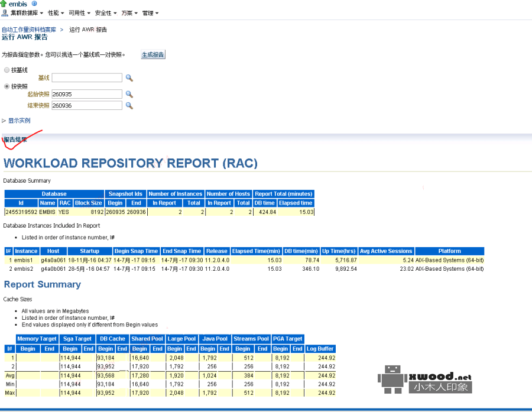The width and height of the screenshot is (532, 412).
Task: Click the 生成报告 button
Action: pyautogui.click(x=153, y=54)
